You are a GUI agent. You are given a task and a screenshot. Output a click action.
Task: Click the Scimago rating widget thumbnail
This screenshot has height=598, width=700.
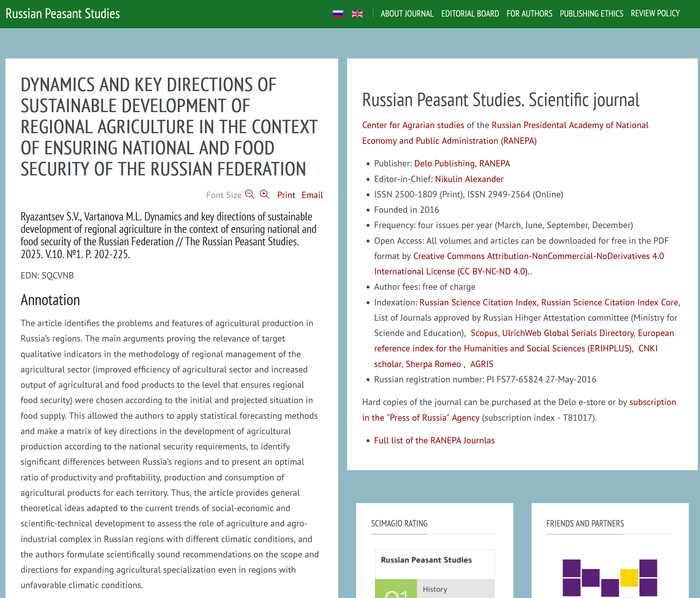pos(434,574)
